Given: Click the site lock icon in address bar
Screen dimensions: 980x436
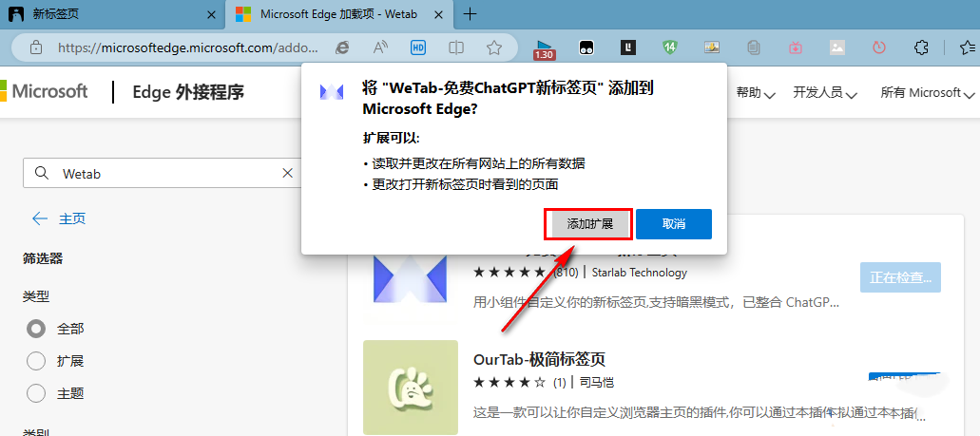Looking at the screenshot, I should coord(35,47).
